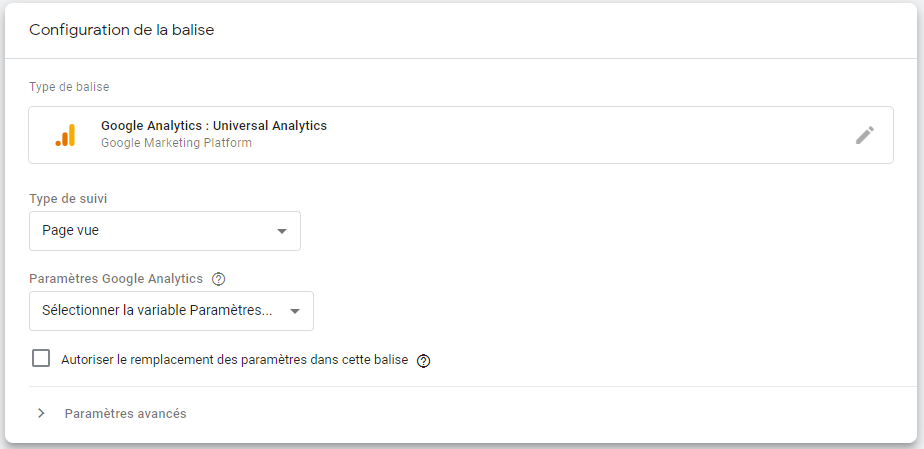
Task: Click the 'Google Analytics : Universal Analytics' title
Action: (214, 126)
